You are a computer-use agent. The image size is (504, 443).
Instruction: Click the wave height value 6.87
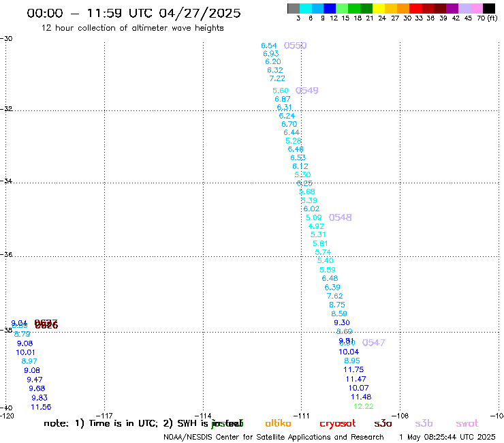[x=282, y=99]
